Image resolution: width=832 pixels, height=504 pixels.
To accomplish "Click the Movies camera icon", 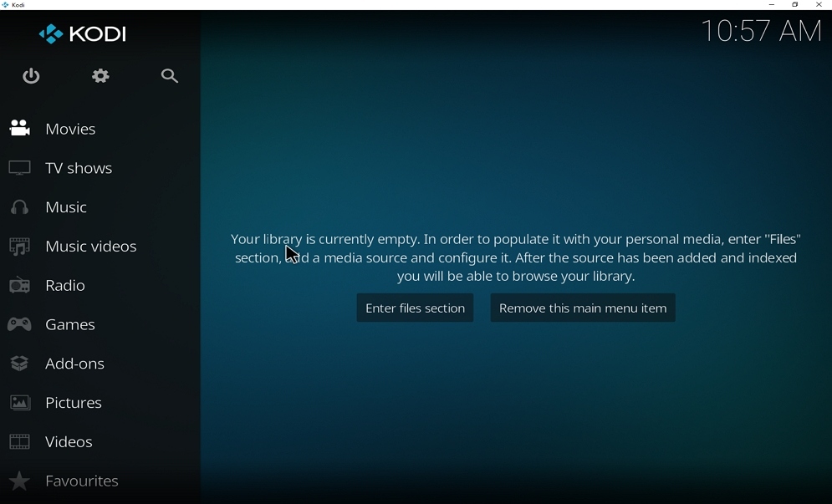I will pyautogui.click(x=19, y=128).
